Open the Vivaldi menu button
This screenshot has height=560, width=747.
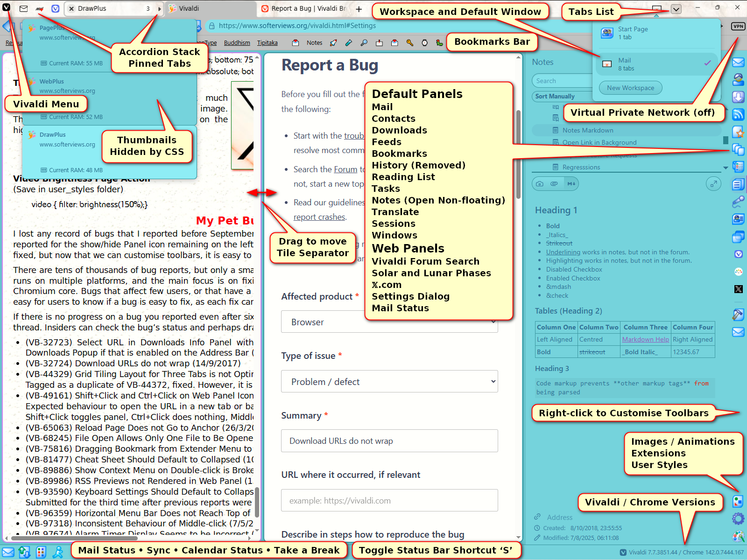7,8
